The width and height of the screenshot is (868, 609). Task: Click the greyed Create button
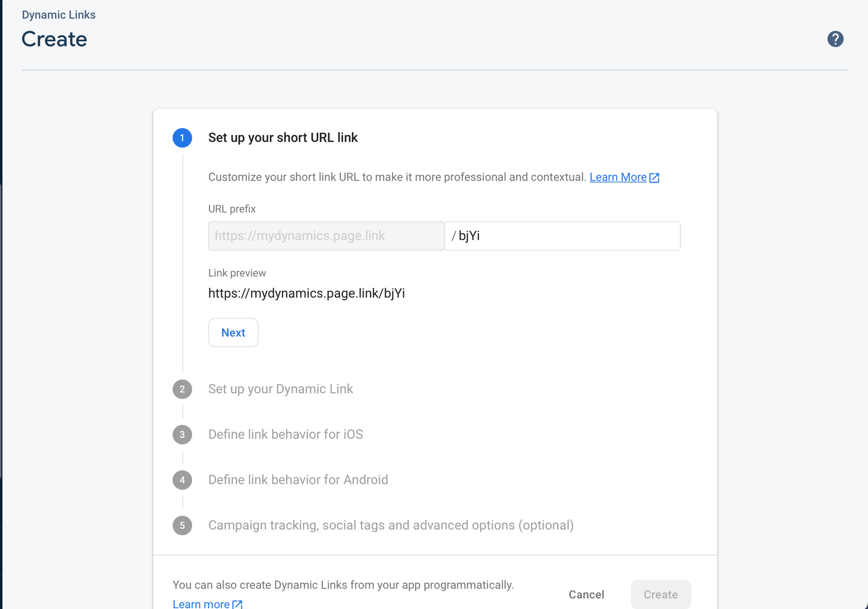coord(661,594)
